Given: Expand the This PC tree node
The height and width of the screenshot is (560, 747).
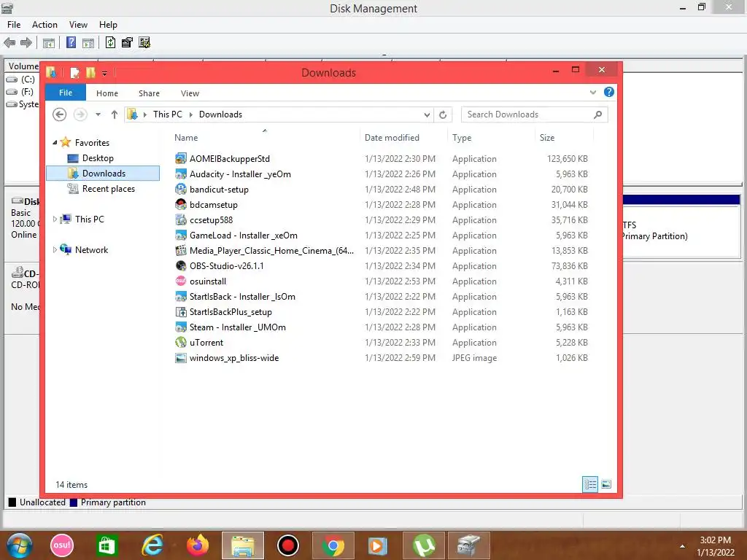Looking at the screenshot, I should 55,219.
